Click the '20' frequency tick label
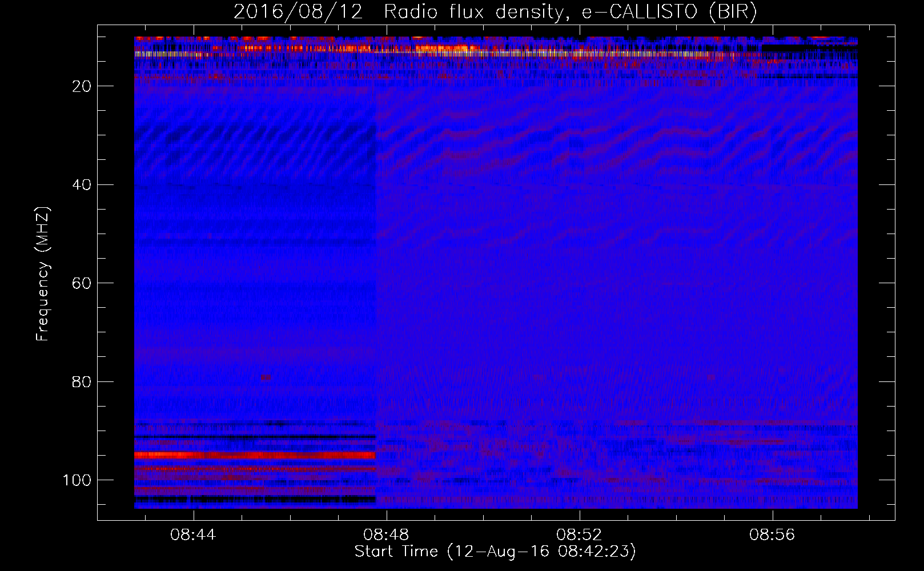 [x=82, y=86]
